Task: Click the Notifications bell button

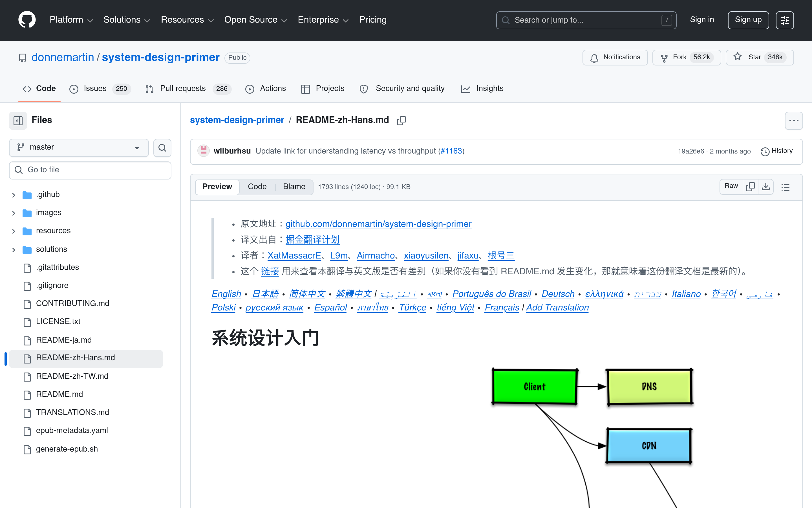Action: tap(615, 58)
